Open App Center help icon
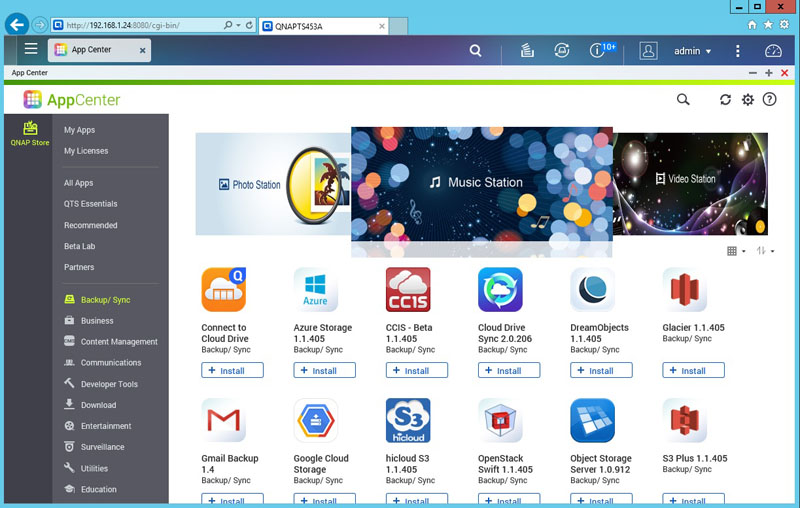This screenshot has width=800, height=508. (769, 99)
